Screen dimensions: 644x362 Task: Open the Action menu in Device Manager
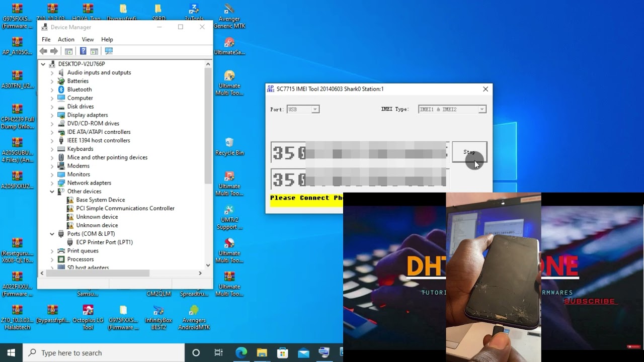[66, 39]
